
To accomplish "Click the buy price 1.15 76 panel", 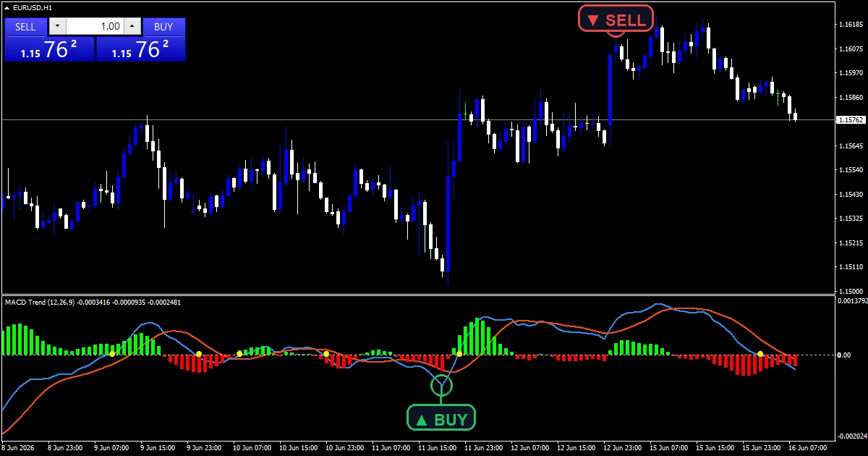I will click(140, 49).
